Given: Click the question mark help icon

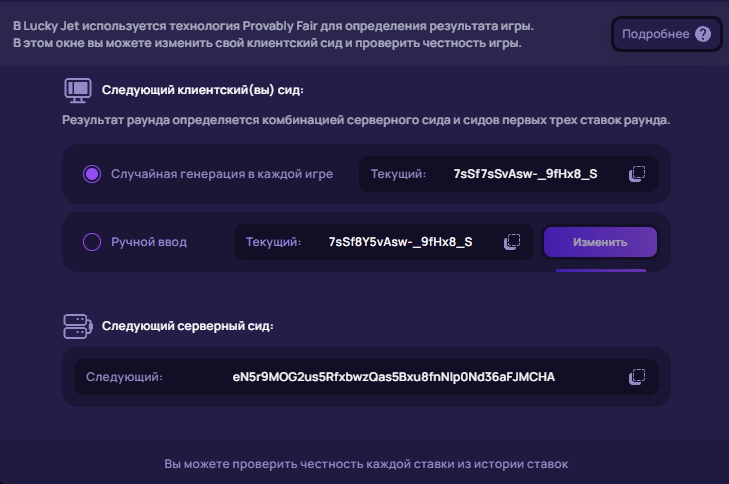Looking at the screenshot, I should coord(703,34).
